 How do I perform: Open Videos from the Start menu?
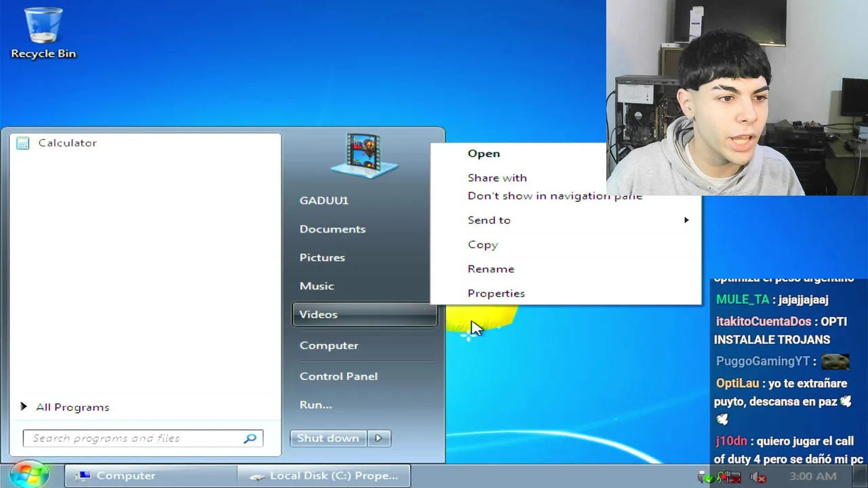coord(364,314)
